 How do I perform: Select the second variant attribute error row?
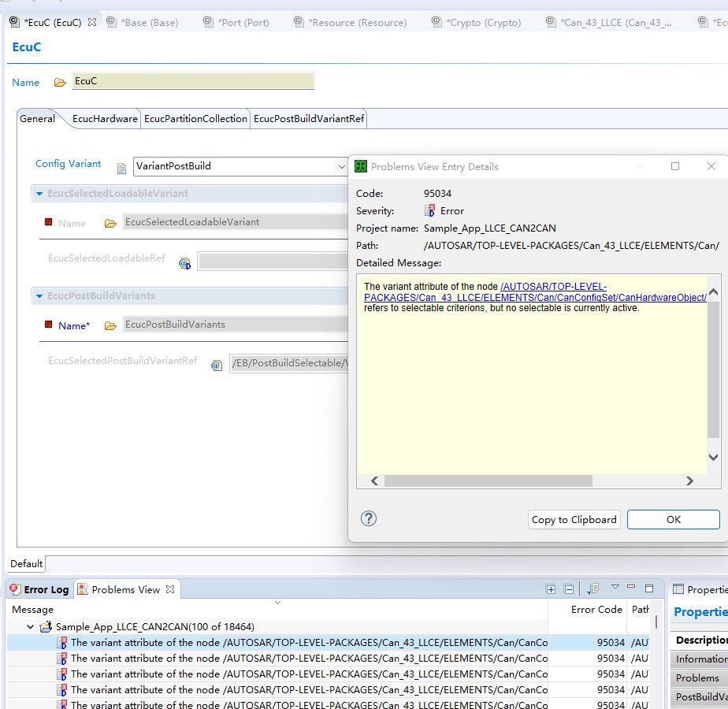click(329, 659)
